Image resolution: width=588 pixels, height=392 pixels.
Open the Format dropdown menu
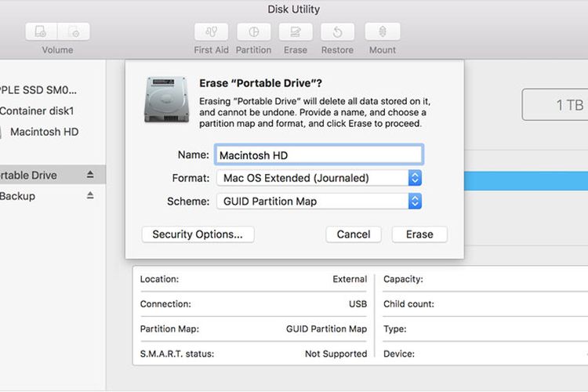point(319,178)
